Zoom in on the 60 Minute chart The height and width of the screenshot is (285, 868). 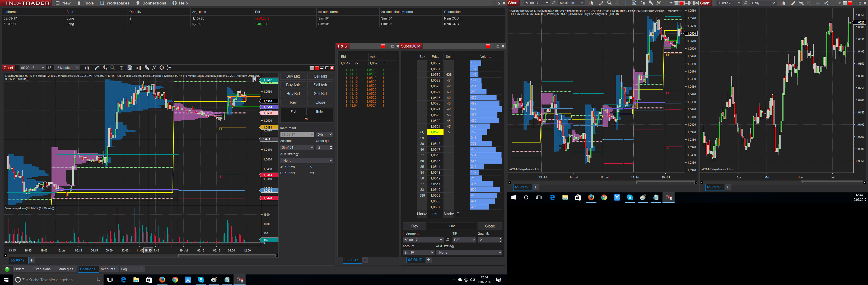609,3
